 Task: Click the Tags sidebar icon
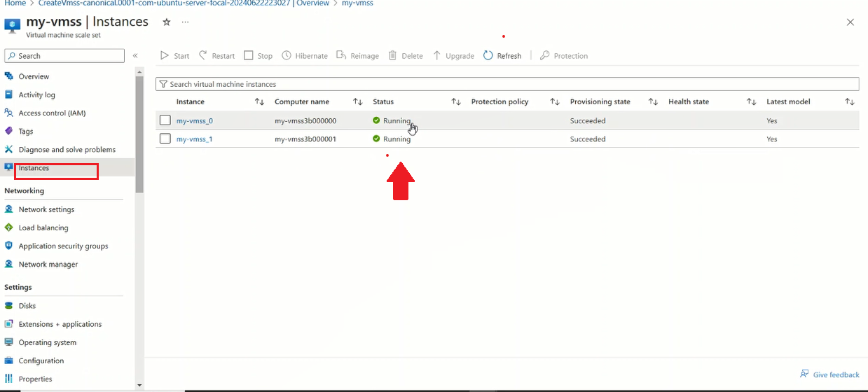click(x=9, y=131)
